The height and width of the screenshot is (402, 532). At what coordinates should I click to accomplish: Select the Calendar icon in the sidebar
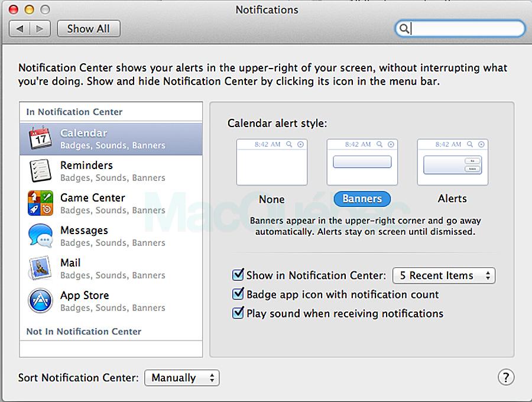coord(40,138)
